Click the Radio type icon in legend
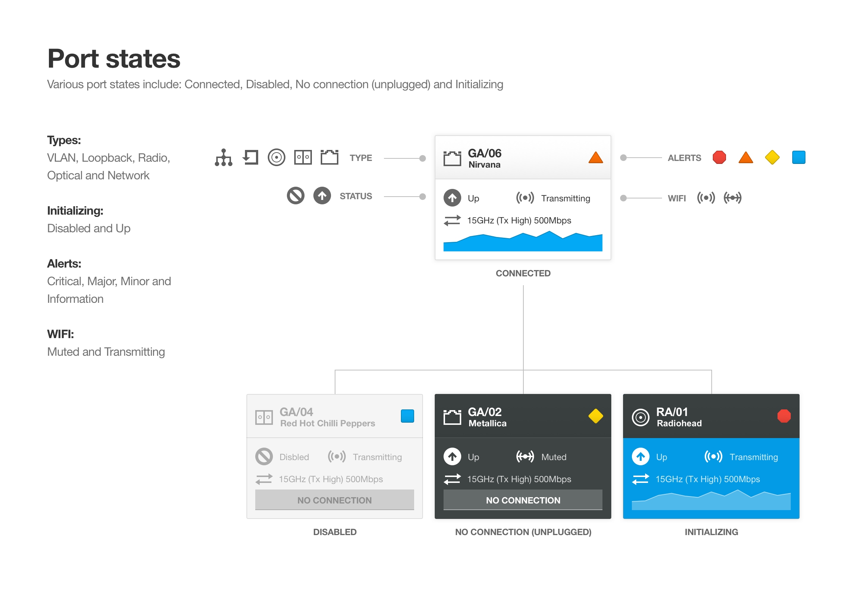The width and height of the screenshot is (868, 613). (x=276, y=158)
